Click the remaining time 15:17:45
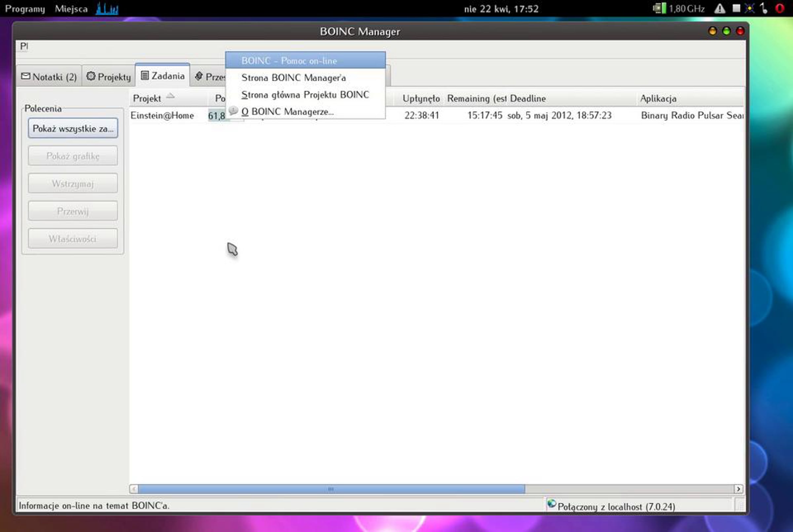The height and width of the screenshot is (532, 793). point(485,115)
